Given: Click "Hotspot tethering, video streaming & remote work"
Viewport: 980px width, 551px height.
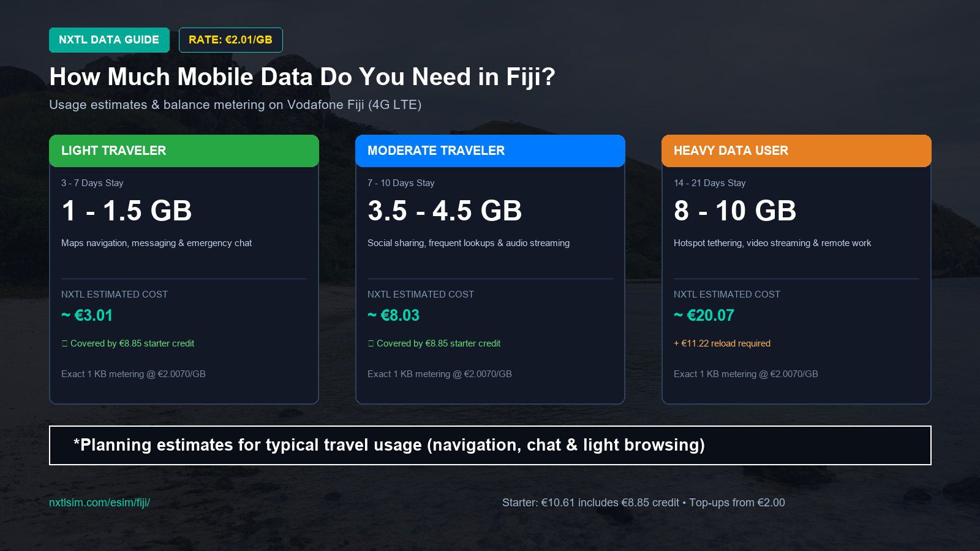Looking at the screenshot, I should click(x=772, y=243).
